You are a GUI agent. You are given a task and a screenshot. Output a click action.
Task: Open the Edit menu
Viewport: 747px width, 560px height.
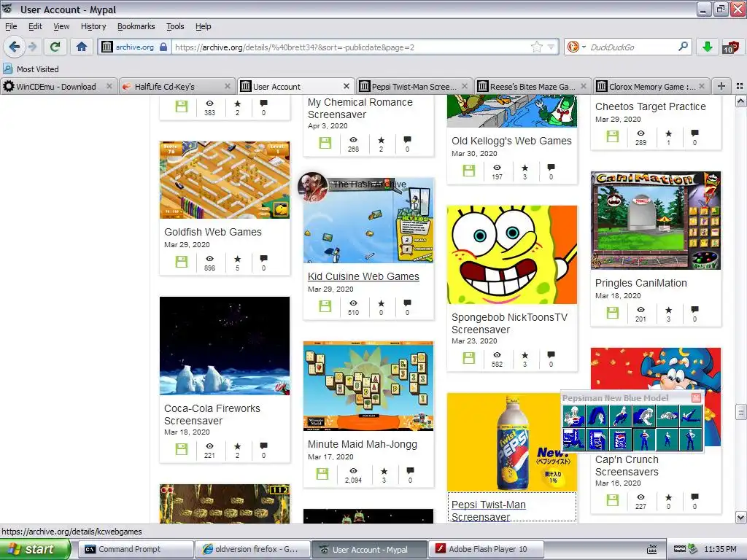(35, 26)
